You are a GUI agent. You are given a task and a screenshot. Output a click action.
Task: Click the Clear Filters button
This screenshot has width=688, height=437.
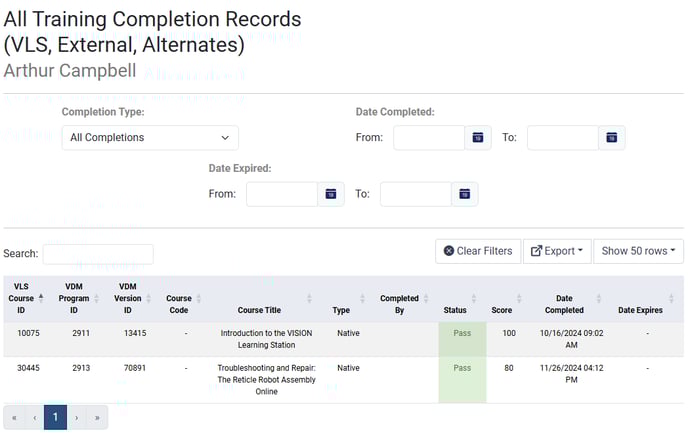pyautogui.click(x=478, y=251)
